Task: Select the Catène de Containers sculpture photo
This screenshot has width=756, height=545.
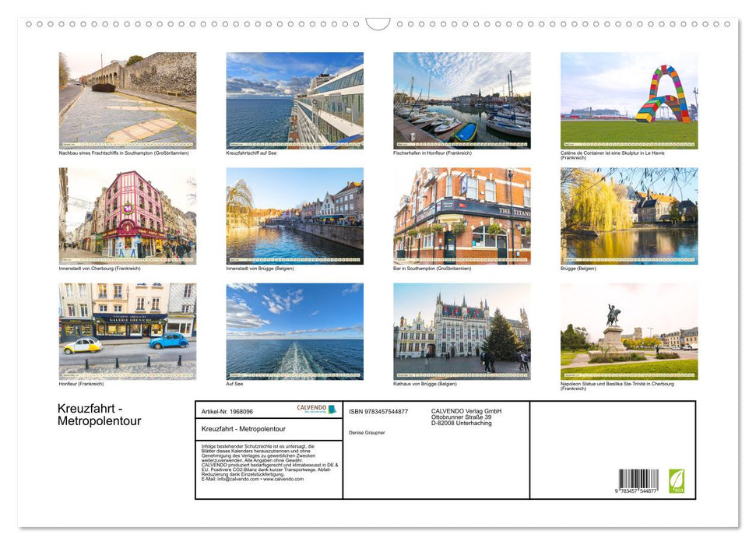Action: click(x=629, y=100)
